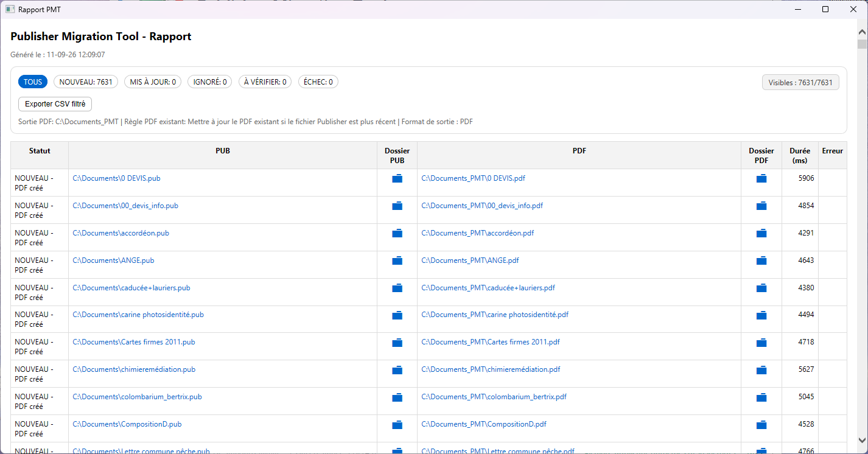The width and height of the screenshot is (868, 454).
Task: Open link C:\Documents_PMT\chimieremédiation.pdf
Action: (x=491, y=369)
